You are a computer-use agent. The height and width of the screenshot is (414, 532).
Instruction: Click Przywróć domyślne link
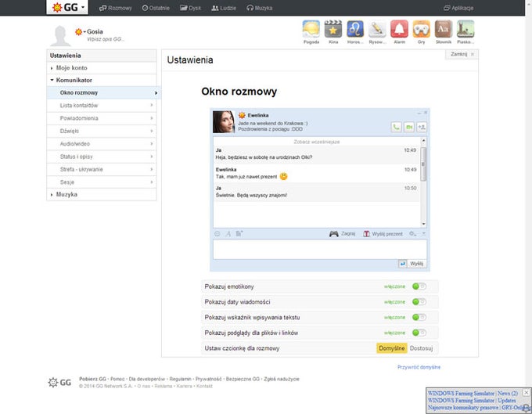click(x=419, y=367)
